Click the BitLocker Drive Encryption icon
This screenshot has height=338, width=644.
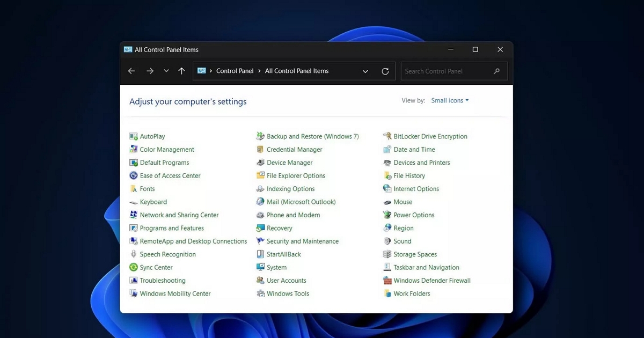(387, 136)
